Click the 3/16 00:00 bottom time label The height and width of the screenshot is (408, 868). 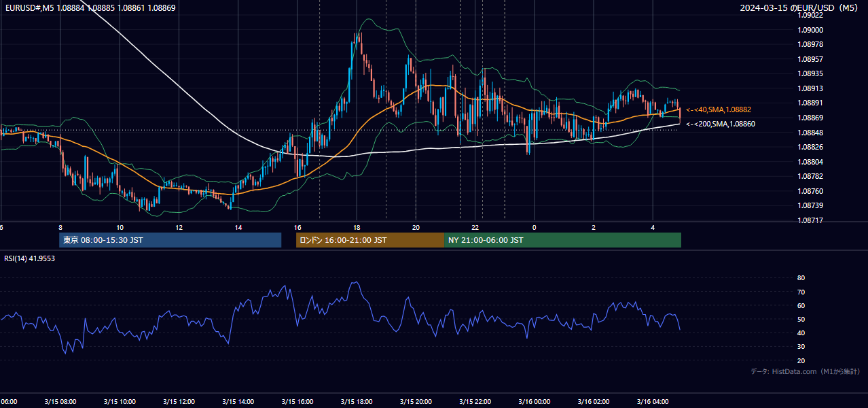(x=534, y=401)
